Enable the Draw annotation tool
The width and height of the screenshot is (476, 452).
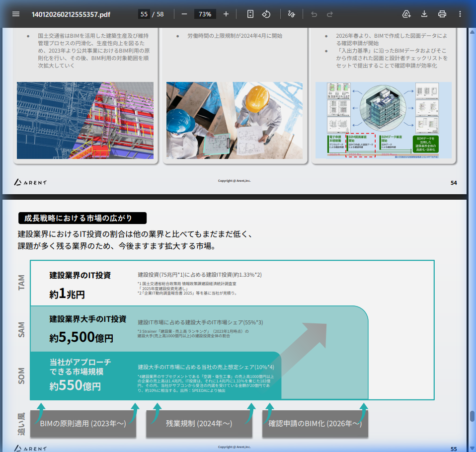(x=293, y=14)
